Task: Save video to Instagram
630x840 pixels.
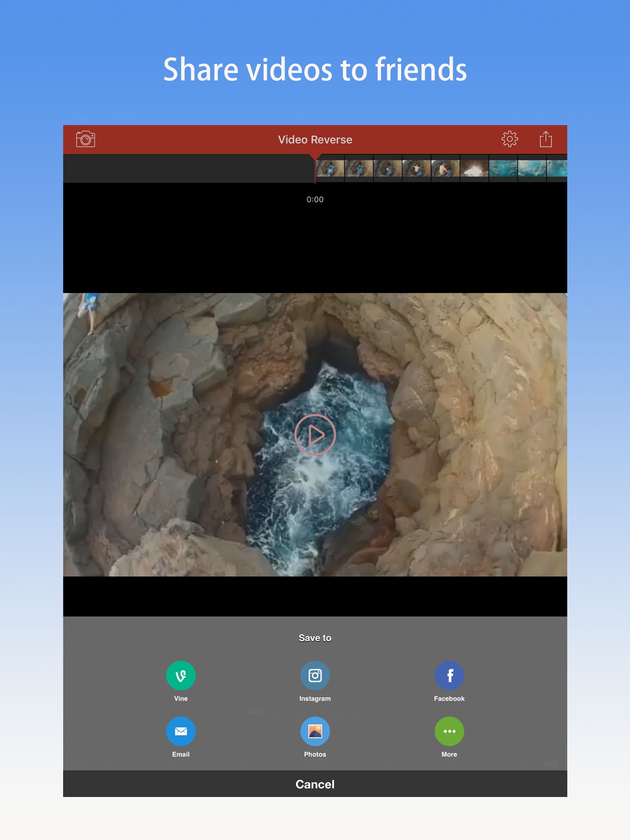Action: (x=315, y=676)
